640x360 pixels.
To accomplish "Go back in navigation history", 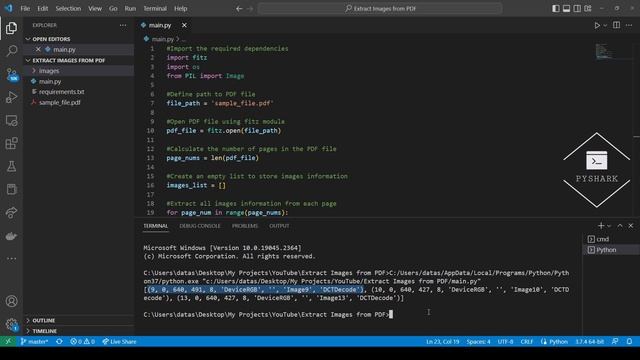I will pyautogui.click(x=239, y=9).
